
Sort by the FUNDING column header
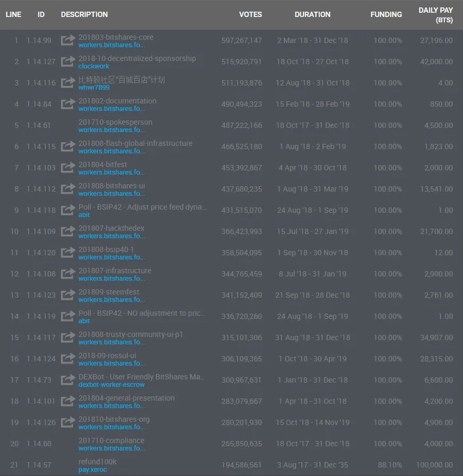386,14
